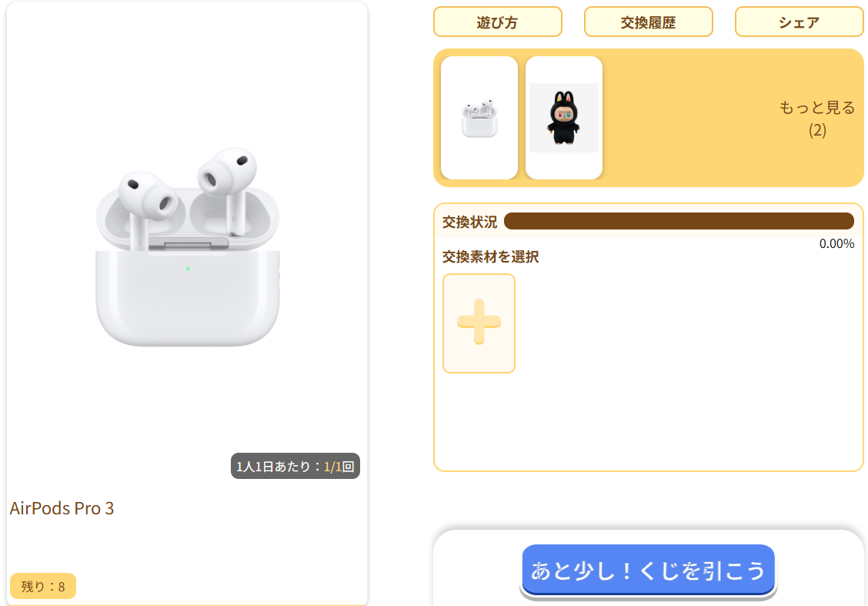The width and height of the screenshot is (868, 606).
Task: Open the 遊び方 how-to-play guide
Action: pyautogui.click(x=498, y=22)
